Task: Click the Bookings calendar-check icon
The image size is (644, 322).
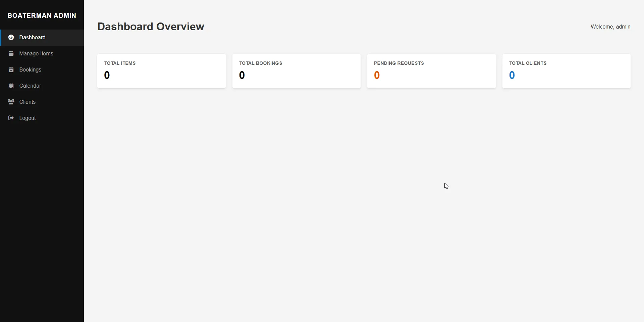Action: pyautogui.click(x=11, y=70)
